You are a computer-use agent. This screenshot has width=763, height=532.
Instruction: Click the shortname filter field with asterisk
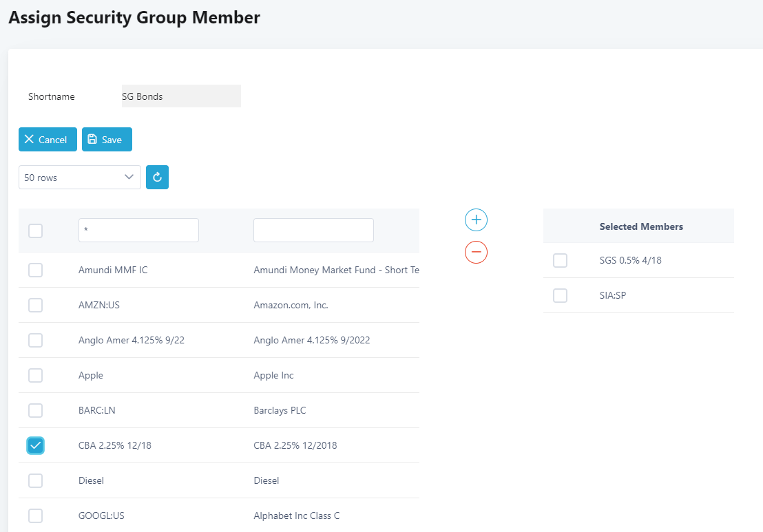click(x=138, y=231)
